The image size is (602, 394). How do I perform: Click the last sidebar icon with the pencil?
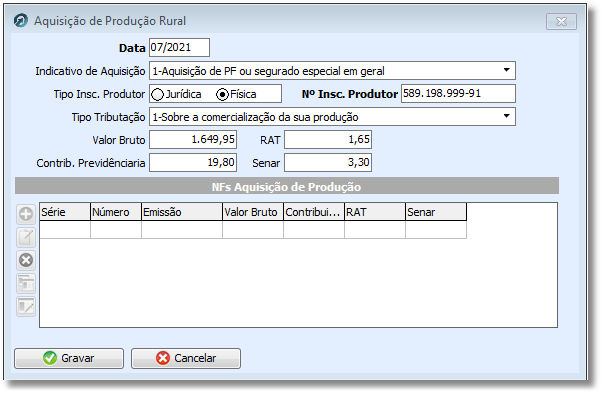click(26, 306)
